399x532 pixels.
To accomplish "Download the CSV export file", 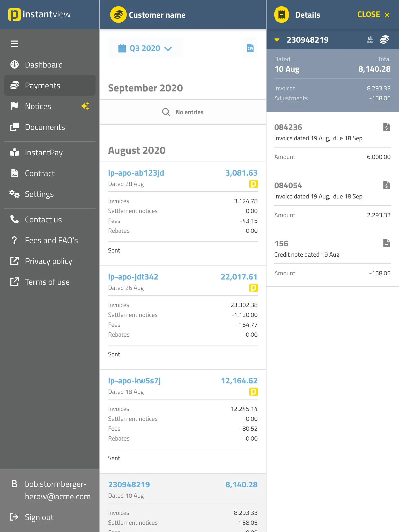I will (250, 48).
